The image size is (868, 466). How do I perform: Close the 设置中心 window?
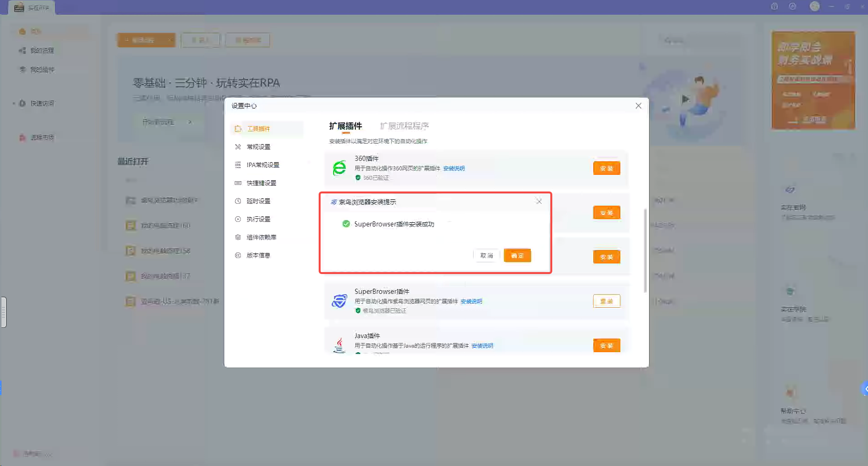(x=638, y=106)
